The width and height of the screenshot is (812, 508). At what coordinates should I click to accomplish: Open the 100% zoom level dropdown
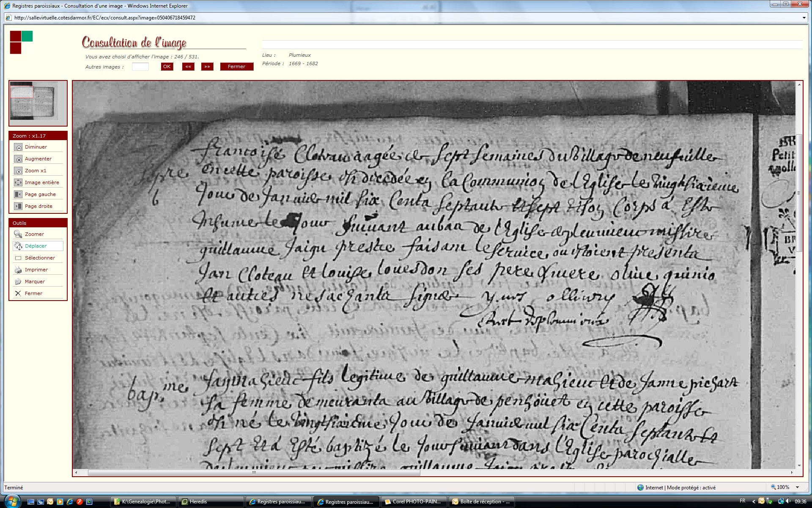[x=798, y=487]
